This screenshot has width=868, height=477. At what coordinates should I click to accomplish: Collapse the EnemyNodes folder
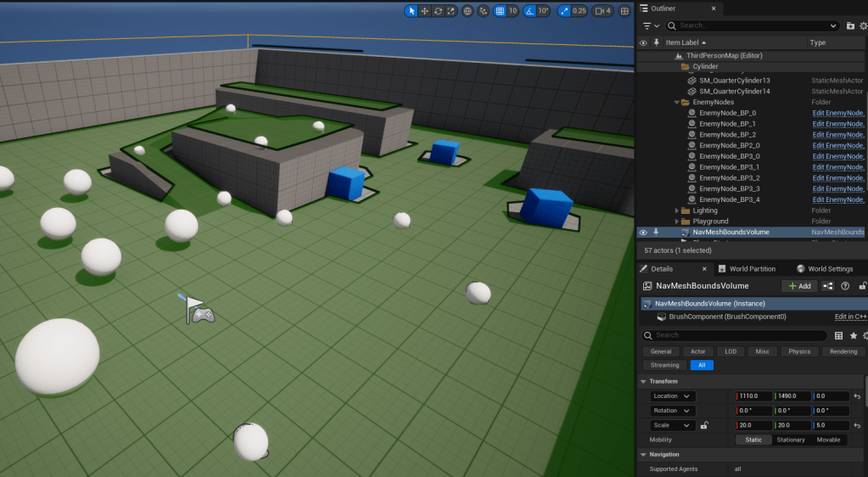click(x=677, y=102)
